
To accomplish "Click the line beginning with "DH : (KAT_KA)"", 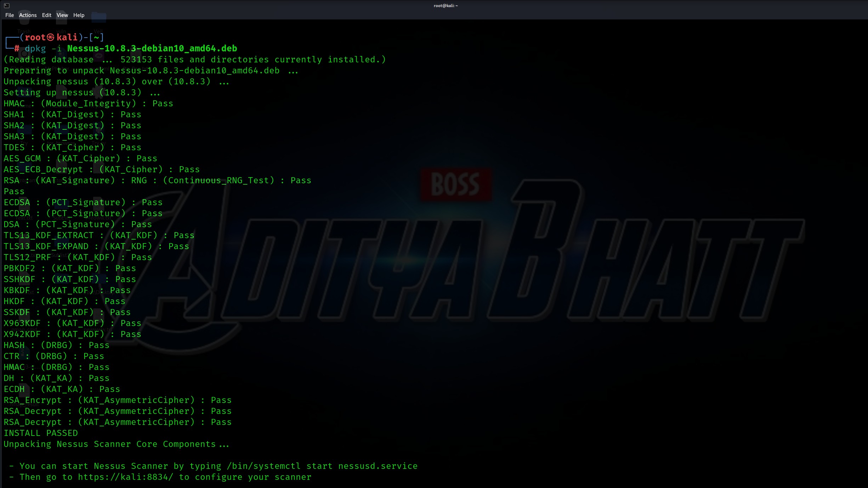I will [56, 378].
